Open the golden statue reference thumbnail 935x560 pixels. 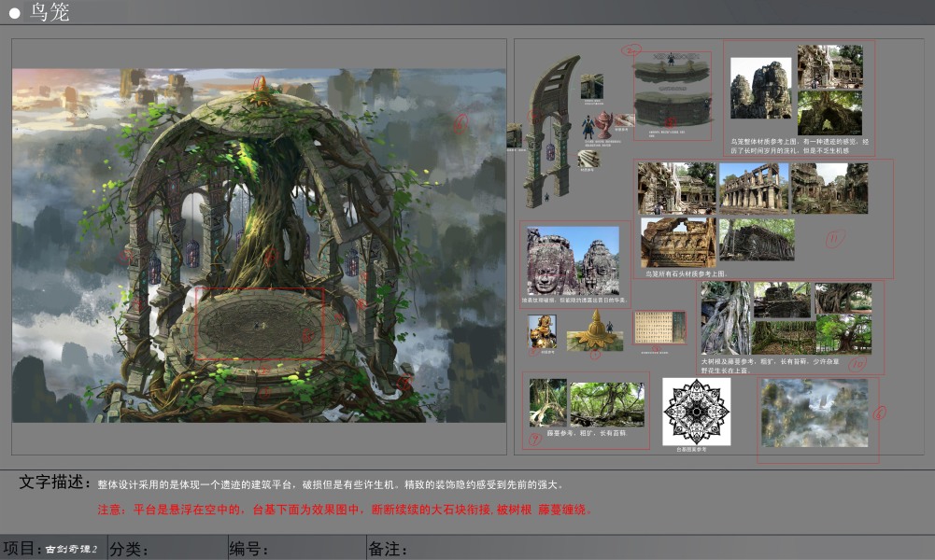(543, 332)
